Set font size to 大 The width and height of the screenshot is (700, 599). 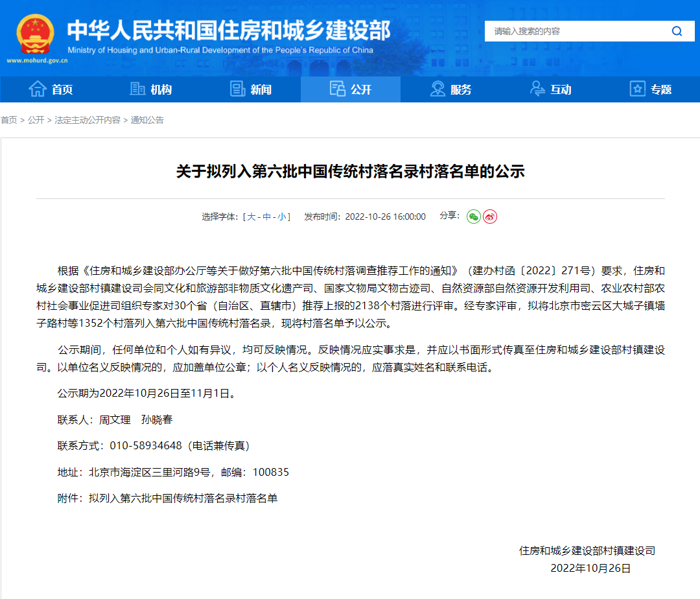tap(251, 217)
